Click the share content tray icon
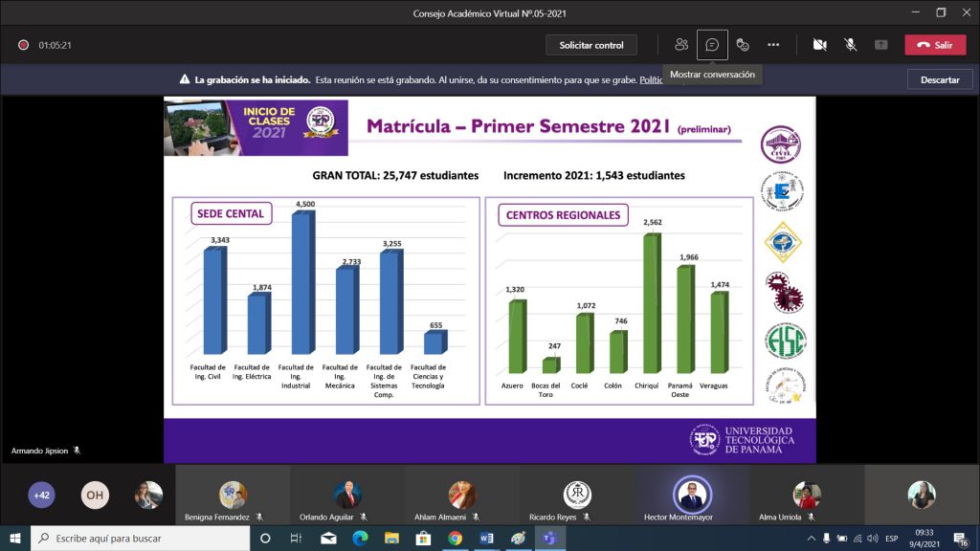 pos(881,45)
